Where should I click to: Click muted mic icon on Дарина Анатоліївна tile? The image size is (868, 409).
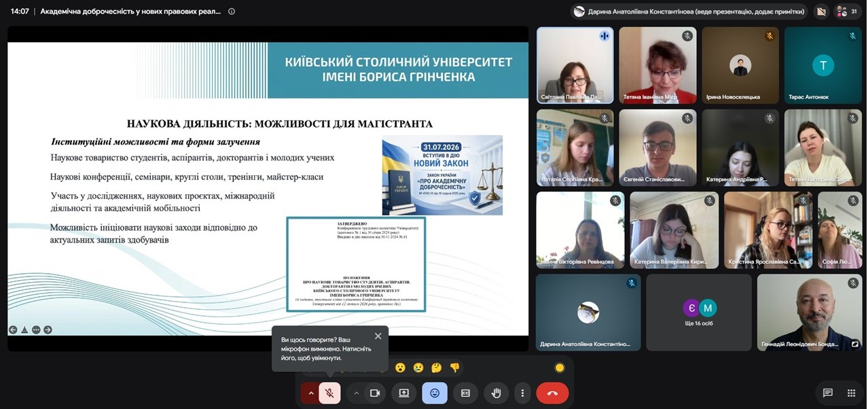(x=632, y=283)
